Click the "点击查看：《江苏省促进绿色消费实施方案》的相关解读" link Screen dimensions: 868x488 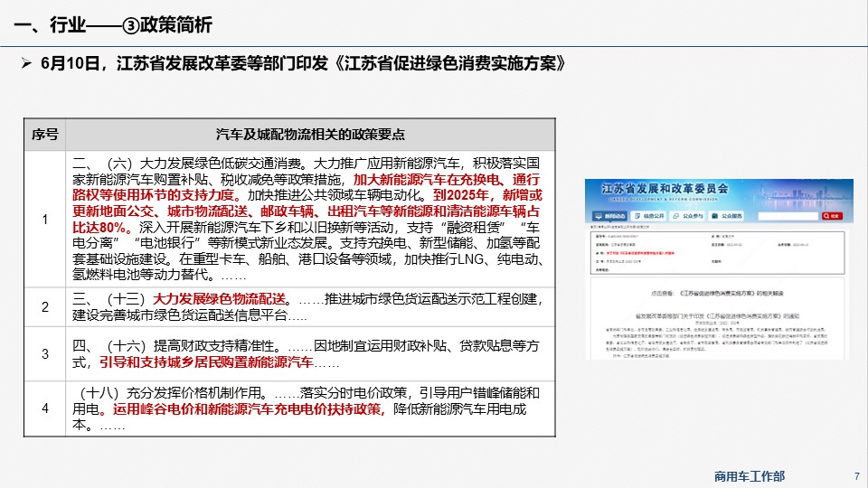(x=717, y=293)
